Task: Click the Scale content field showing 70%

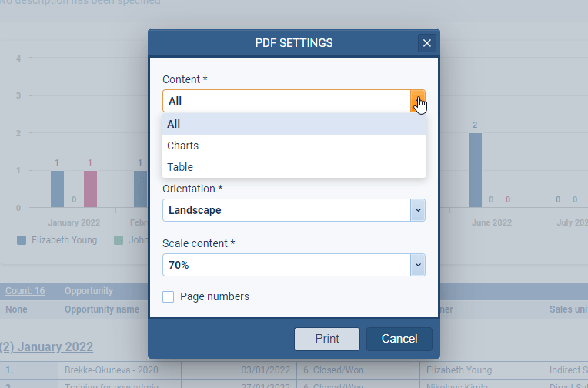Action: point(286,265)
